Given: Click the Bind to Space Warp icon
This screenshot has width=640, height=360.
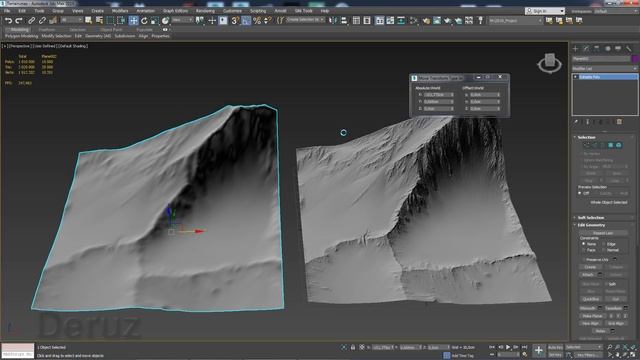Looking at the screenshot, I should coord(53,20).
